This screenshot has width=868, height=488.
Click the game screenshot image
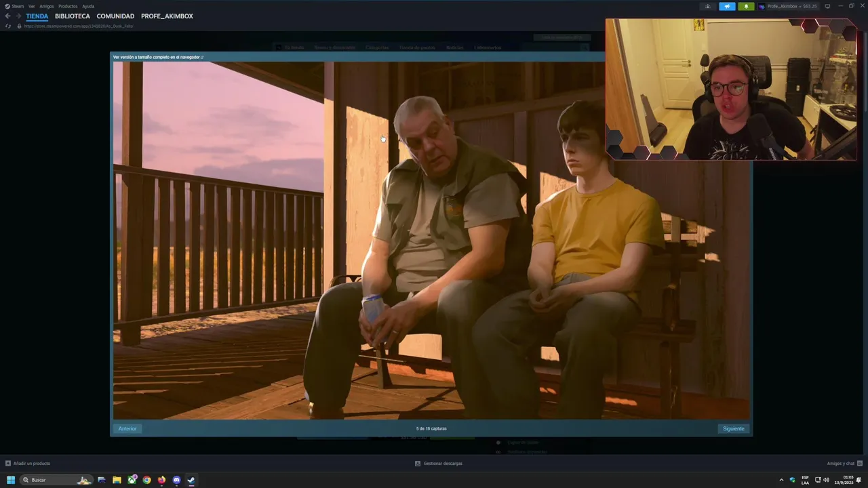coord(431,241)
